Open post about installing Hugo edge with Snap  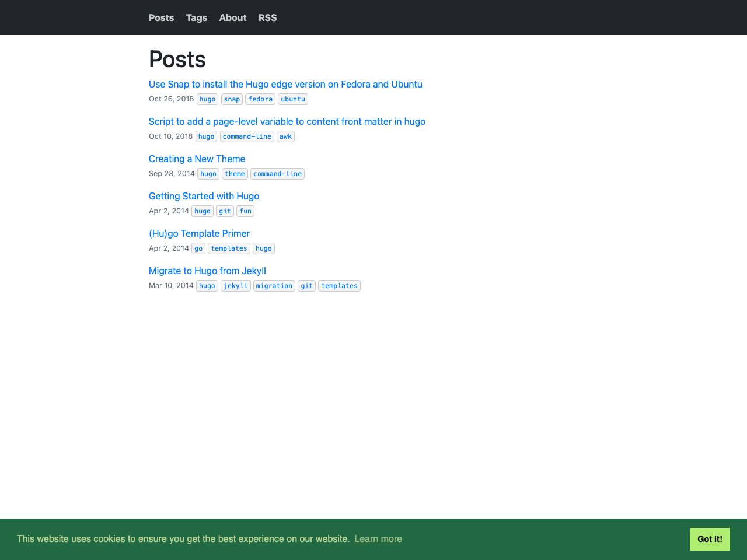point(285,84)
